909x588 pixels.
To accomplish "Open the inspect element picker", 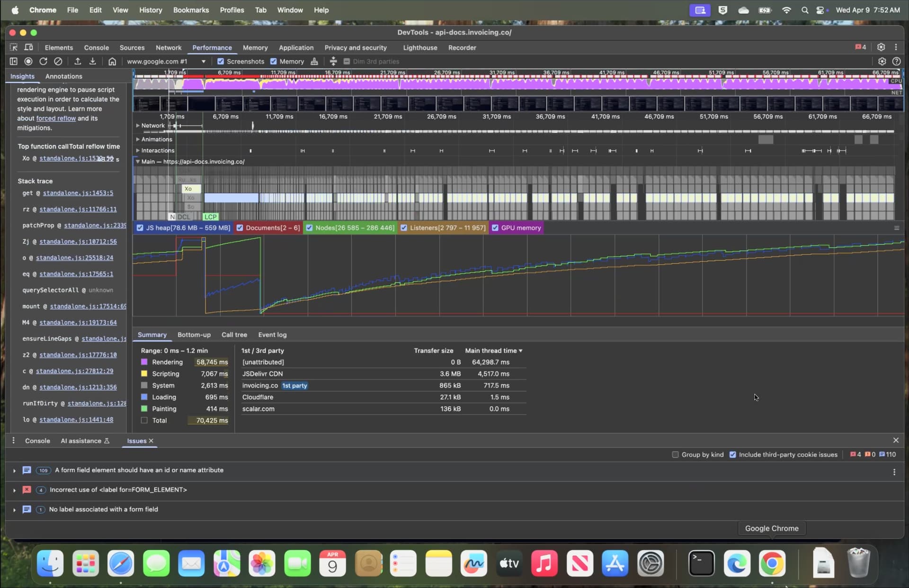I will (x=14, y=47).
